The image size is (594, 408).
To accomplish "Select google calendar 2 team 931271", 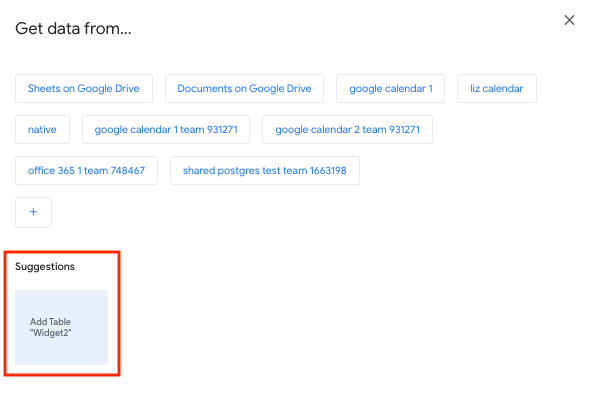I will click(347, 130).
